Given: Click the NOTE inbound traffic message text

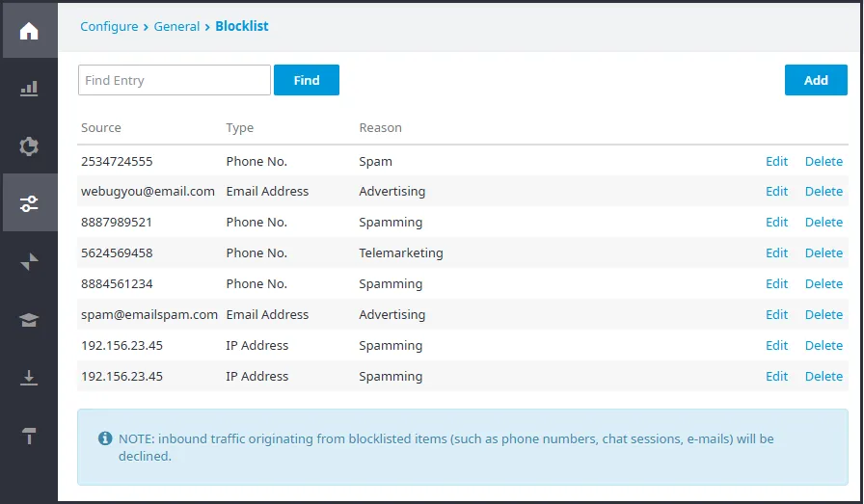Looking at the screenshot, I should pos(446,447).
